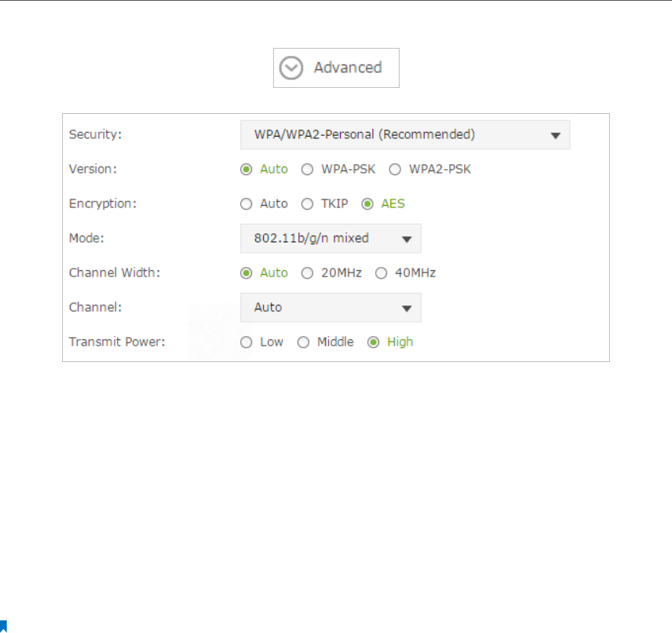This screenshot has height=633, width=672.
Task: Choose AES encryption
Action: tap(367, 203)
